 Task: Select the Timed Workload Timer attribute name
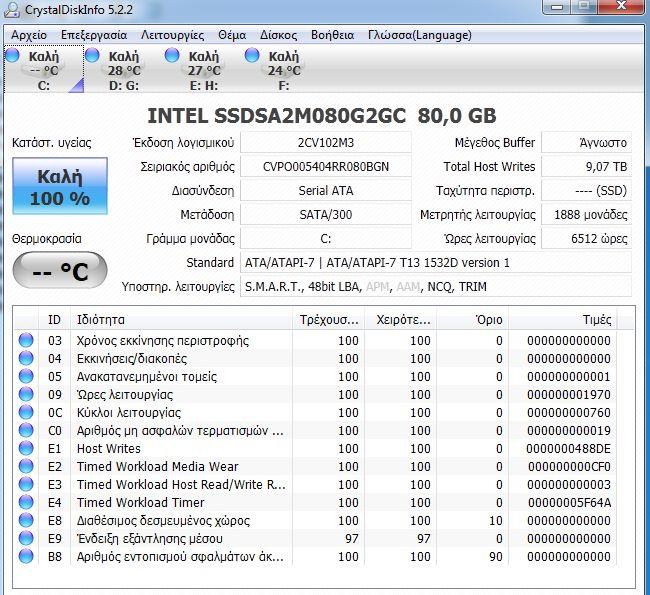tap(141, 502)
